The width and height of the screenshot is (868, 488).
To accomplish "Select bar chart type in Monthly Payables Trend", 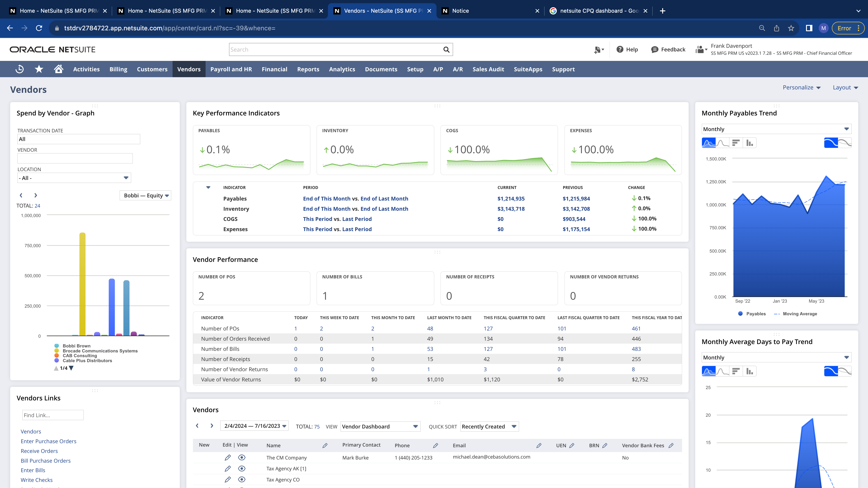I will click(736, 143).
